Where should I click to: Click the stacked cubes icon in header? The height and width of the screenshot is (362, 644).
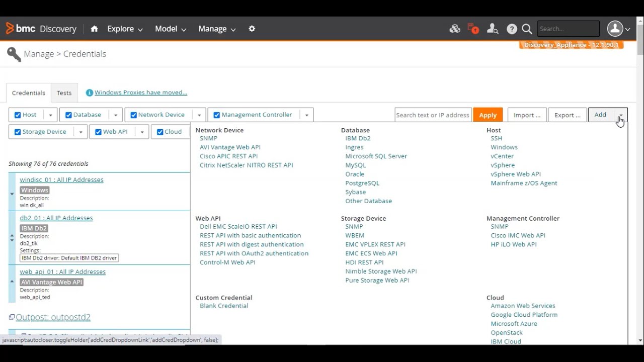[x=455, y=29]
